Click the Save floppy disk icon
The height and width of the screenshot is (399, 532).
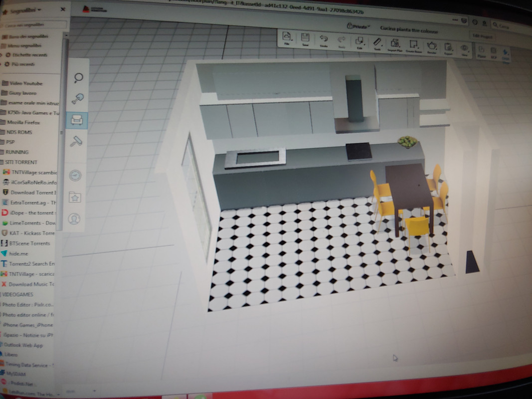click(305, 39)
